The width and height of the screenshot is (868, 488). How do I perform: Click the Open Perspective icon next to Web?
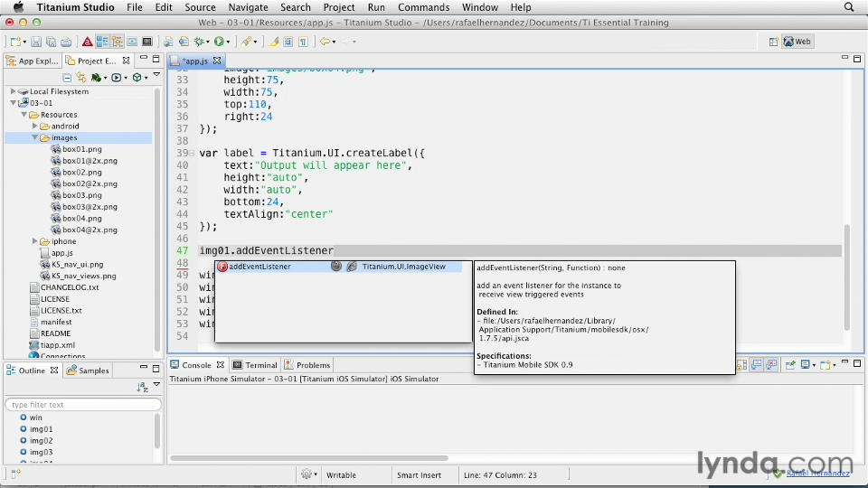[x=773, y=42]
